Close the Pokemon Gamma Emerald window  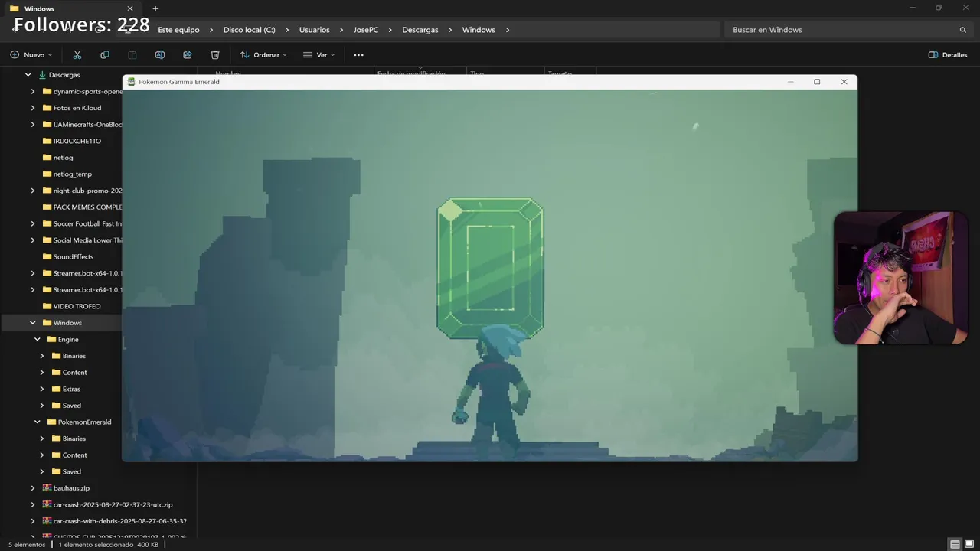click(844, 82)
